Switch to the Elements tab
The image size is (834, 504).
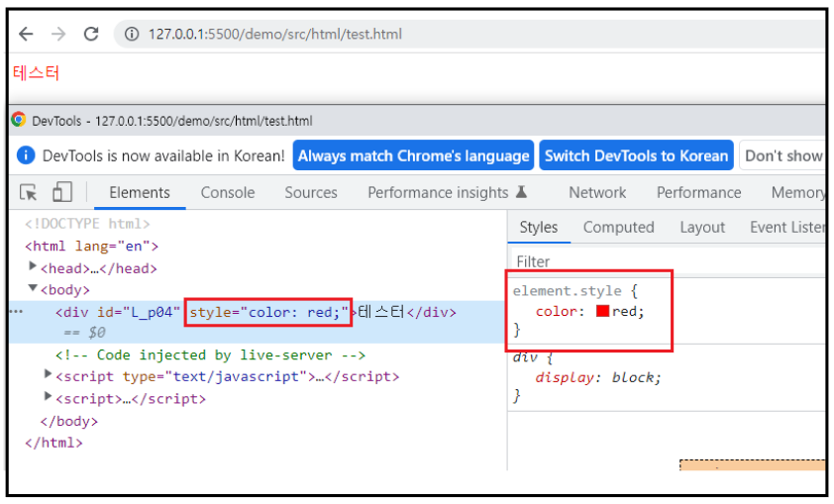[x=140, y=192]
